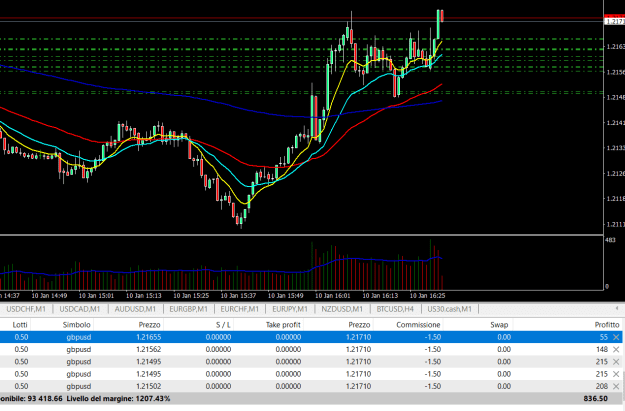Switch to the USDCHF,M1 chart tab
The height and width of the screenshot is (411, 625).
click(x=26, y=309)
